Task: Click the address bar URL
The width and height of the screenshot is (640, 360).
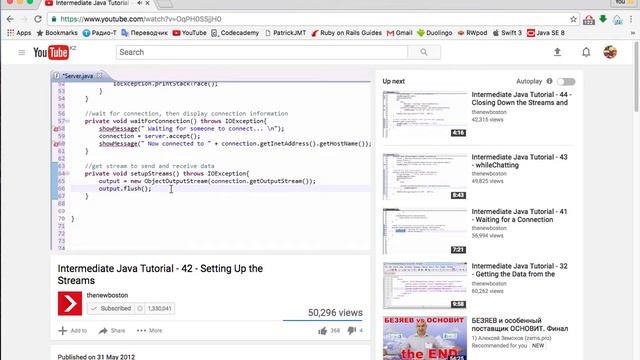Action: (141, 19)
